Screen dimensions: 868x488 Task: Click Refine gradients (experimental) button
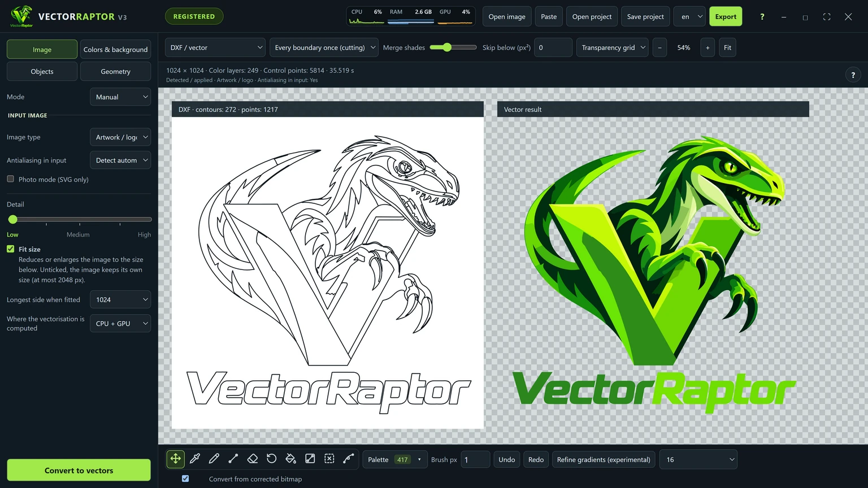[x=604, y=459]
